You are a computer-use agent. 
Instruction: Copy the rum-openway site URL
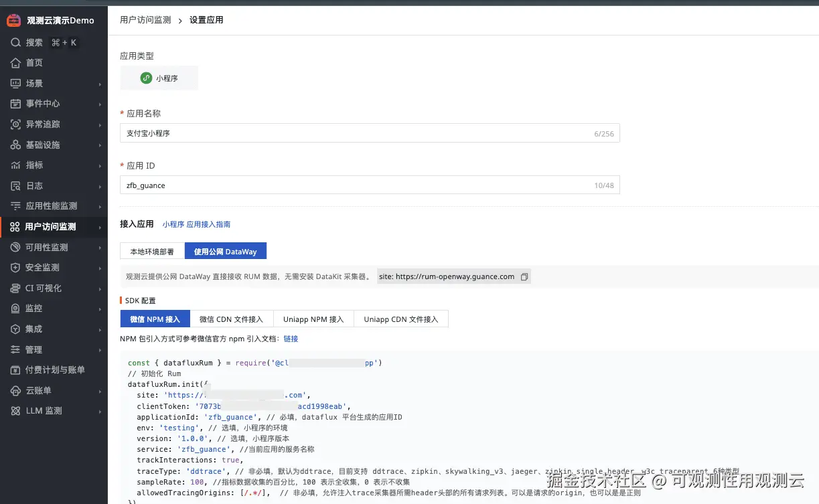coord(524,276)
